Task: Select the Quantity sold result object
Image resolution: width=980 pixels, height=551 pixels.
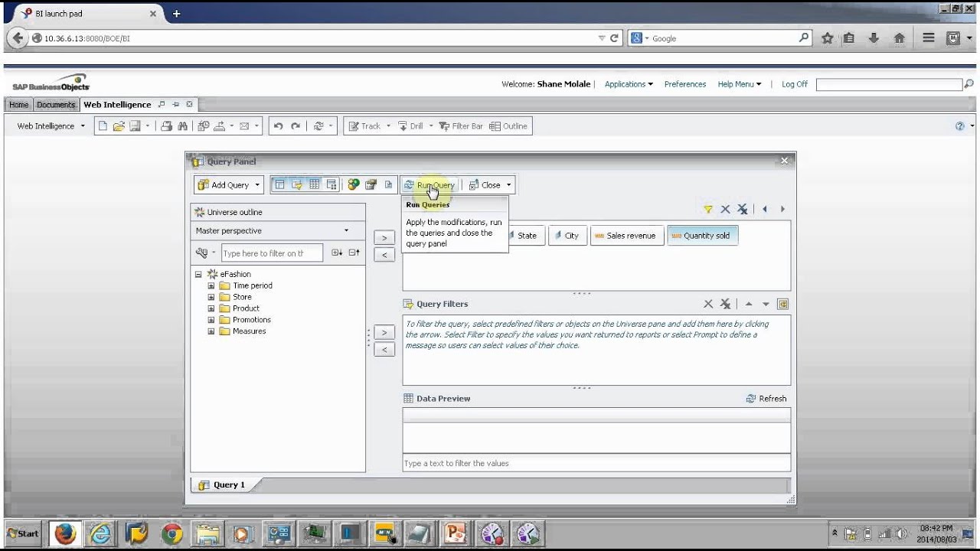Action: click(x=702, y=236)
